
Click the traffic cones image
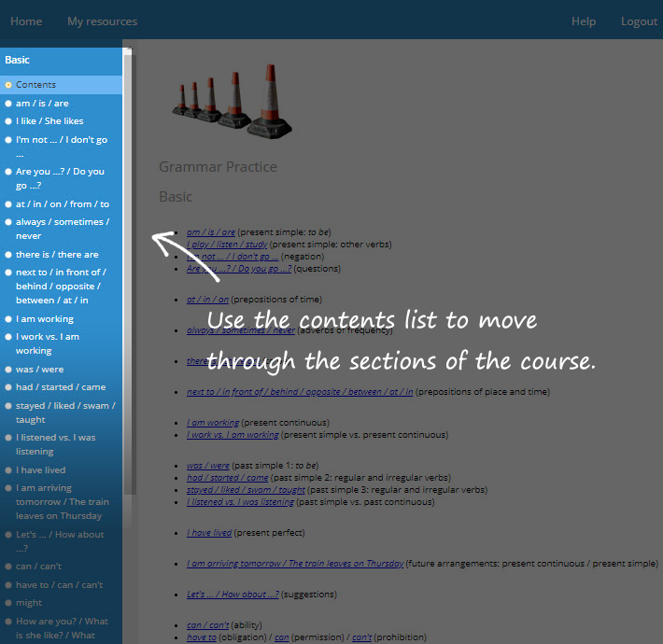click(225, 104)
